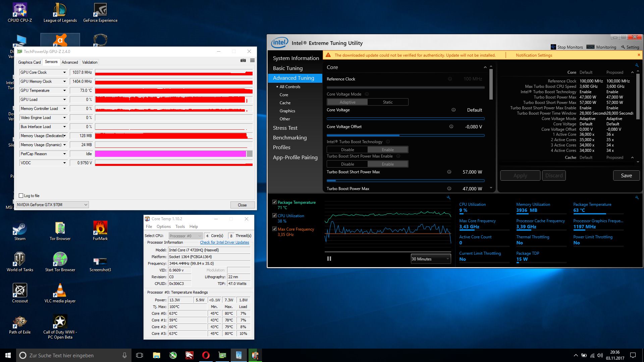Expand GPU Core Clock sensor dropdown
Image resolution: width=644 pixels, height=362 pixels.
pos(64,72)
